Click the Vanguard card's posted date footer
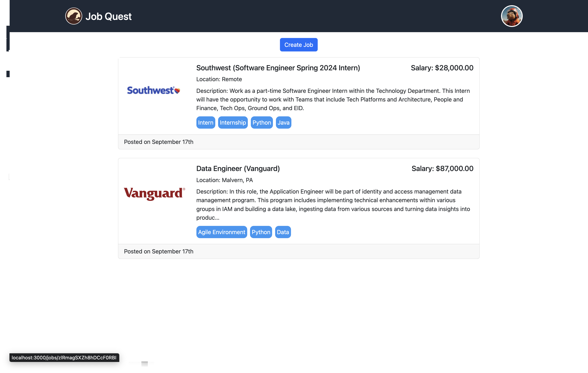Viewport: 588px width, 373px height. [x=158, y=252]
